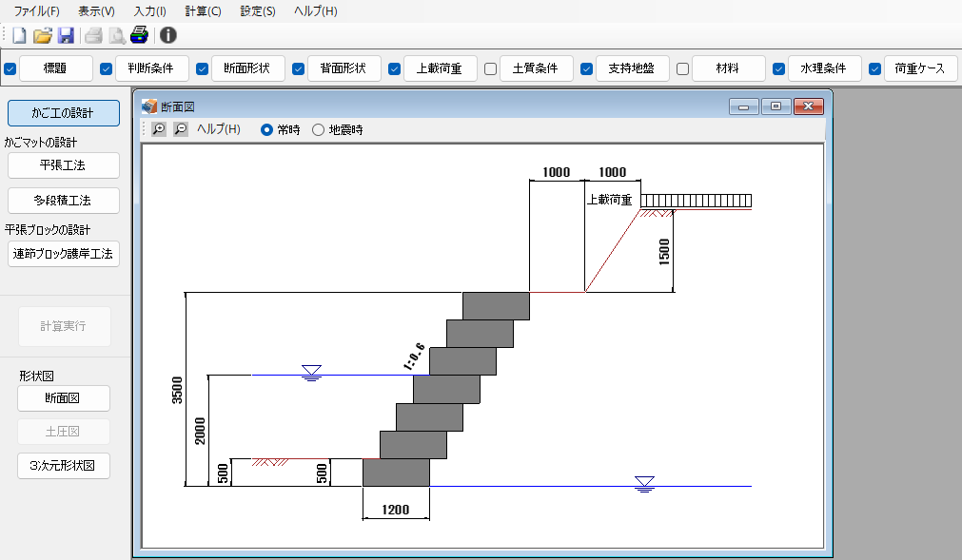962x560 pixels.
Task: Toggle the 水理条件 checkbox
Action: point(778,68)
